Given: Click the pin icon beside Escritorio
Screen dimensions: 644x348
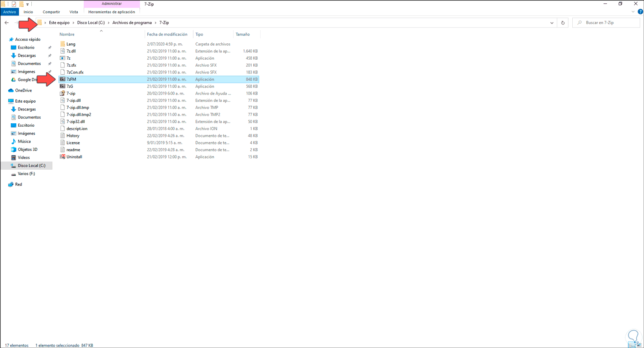Looking at the screenshot, I should pyautogui.click(x=50, y=48).
